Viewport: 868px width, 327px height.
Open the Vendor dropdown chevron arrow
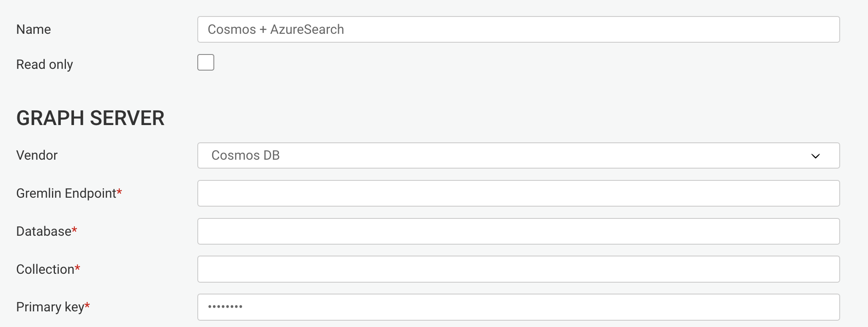[x=815, y=156]
